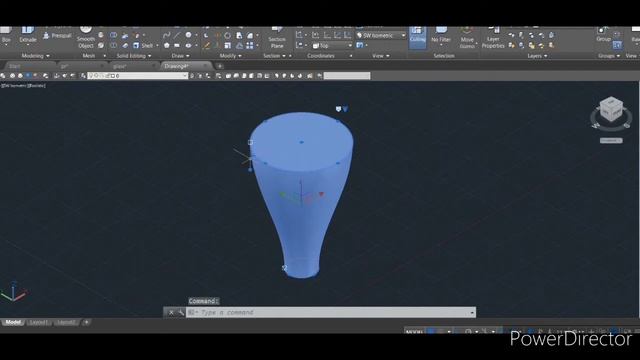Screen dimensions: 640x360
Task: Click the triangular grip at vase top
Action: pyautogui.click(x=345, y=109)
